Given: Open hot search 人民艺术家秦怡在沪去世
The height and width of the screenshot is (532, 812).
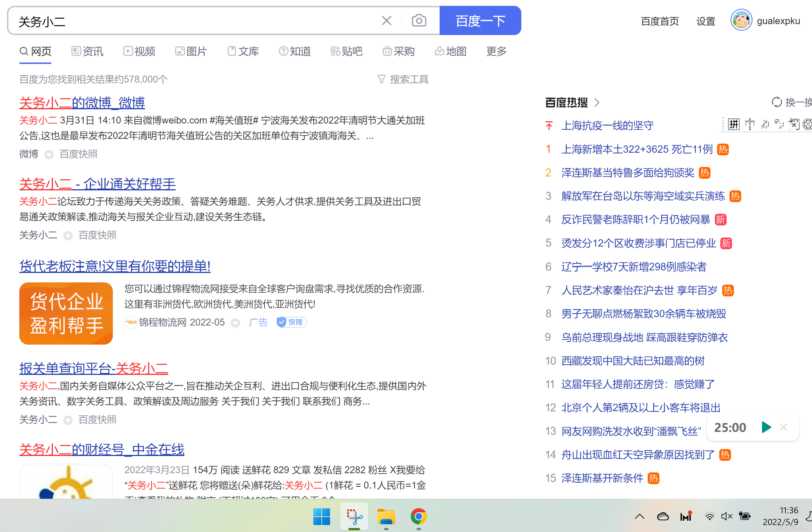Looking at the screenshot, I should (640, 290).
